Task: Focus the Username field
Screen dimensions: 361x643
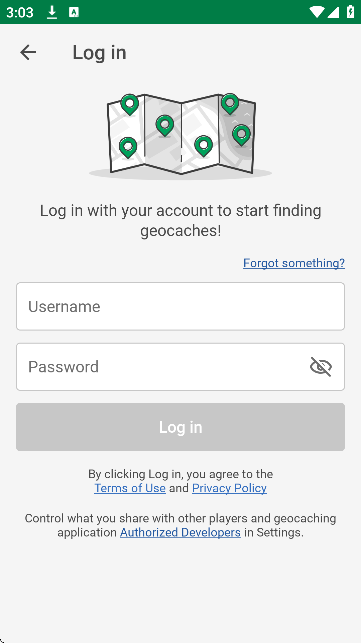Action: [x=180, y=306]
